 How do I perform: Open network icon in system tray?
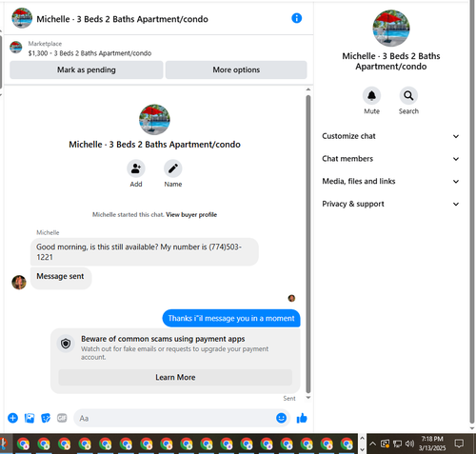(397, 444)
